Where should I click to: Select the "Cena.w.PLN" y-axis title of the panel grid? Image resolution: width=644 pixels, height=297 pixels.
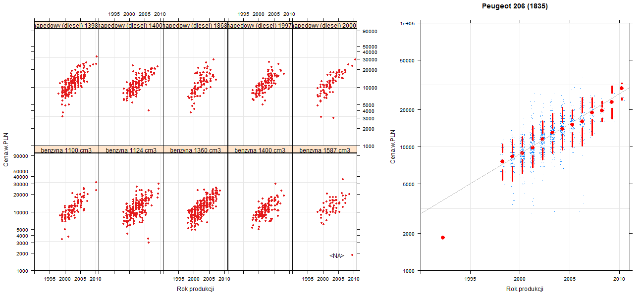6,149
